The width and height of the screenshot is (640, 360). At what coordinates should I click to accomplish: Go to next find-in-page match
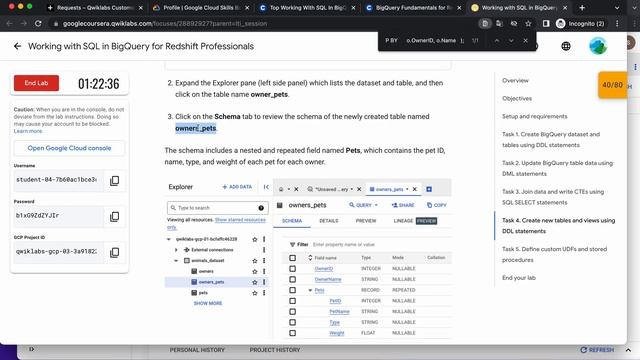pyautogui.click(x=511, y=40)
